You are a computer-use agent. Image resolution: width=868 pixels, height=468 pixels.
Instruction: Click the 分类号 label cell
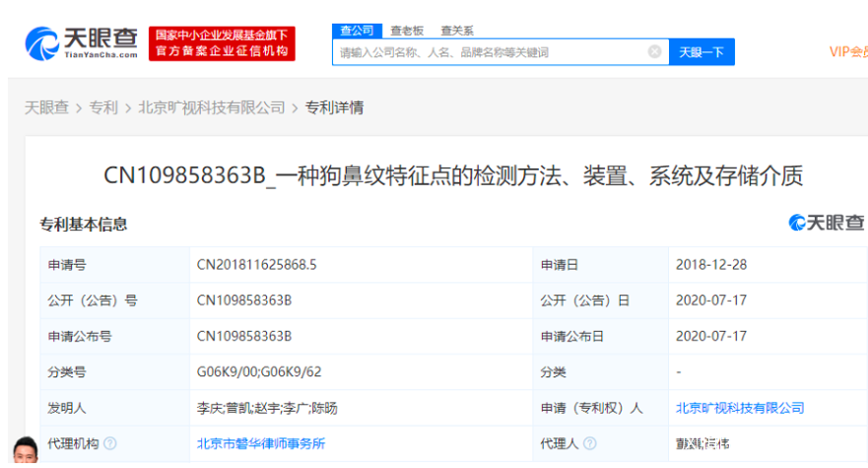pos(114,371)
